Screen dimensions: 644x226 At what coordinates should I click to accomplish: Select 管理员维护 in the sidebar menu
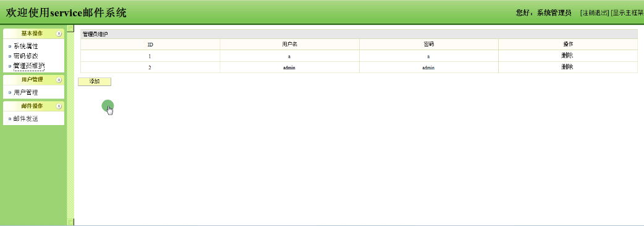tap(29, 66)
